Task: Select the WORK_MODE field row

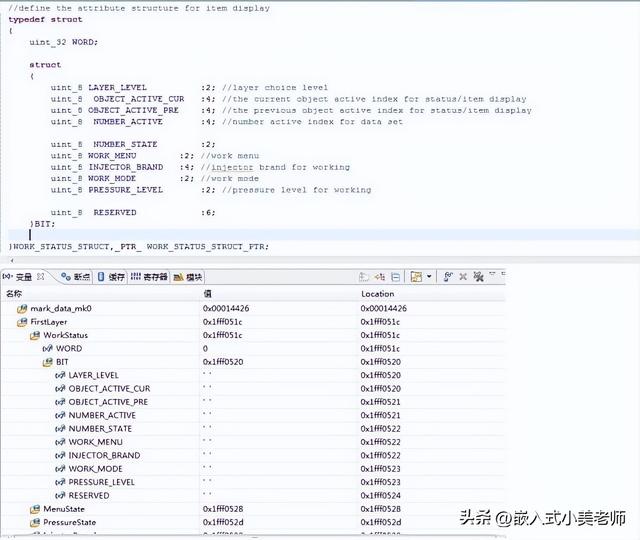Action: 253,469
